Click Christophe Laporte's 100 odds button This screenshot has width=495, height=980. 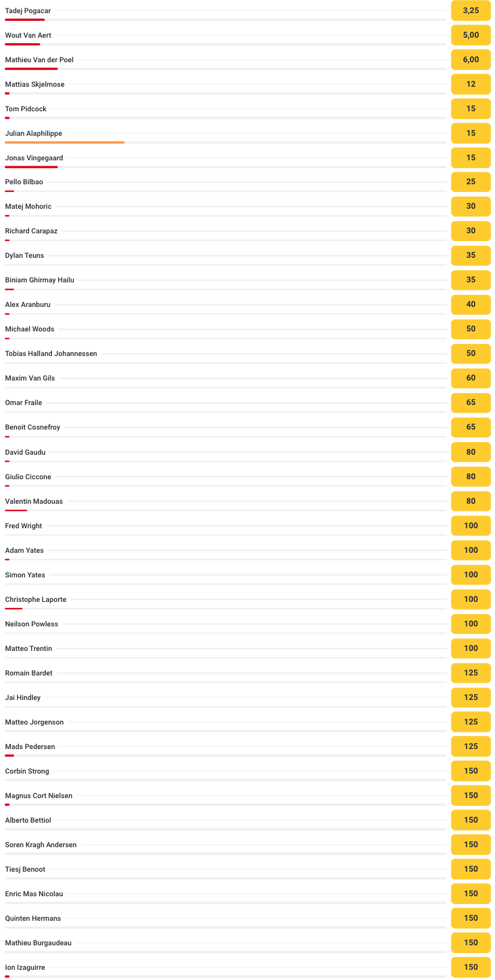[x=470, y=599]
